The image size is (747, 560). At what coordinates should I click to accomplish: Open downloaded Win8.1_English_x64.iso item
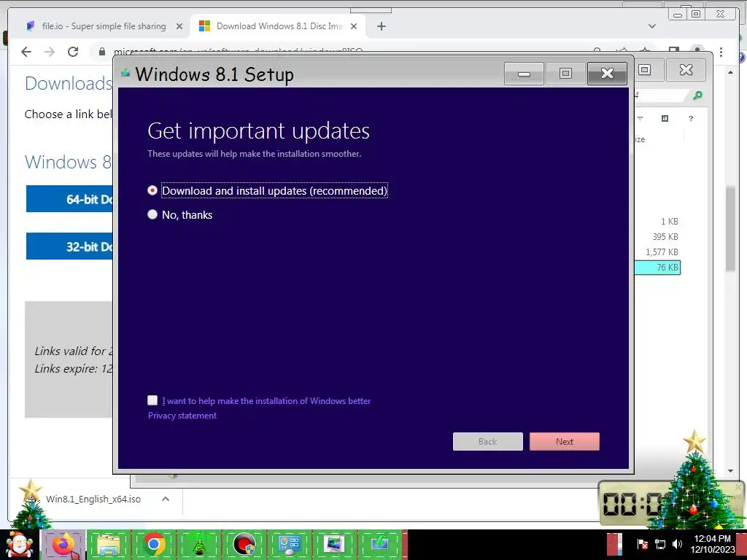coord(93,499)
